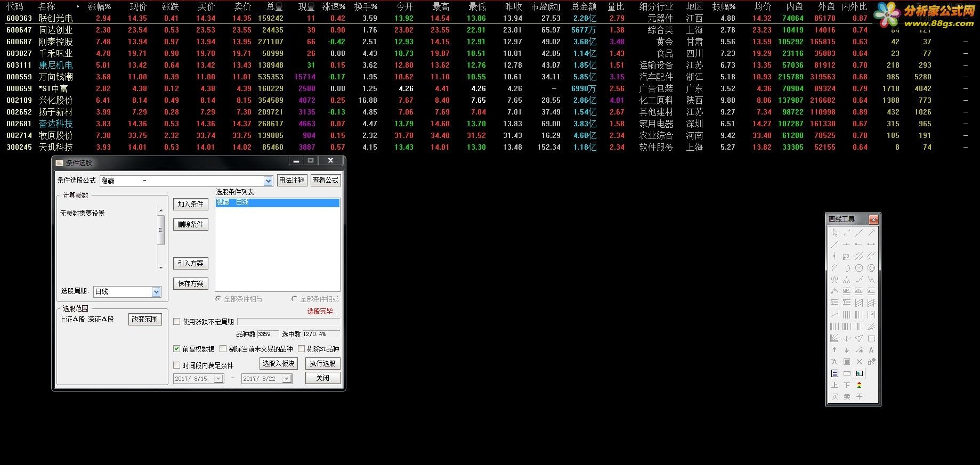
Task: Sort by the 总量 column header
Action: click(274, 6)
